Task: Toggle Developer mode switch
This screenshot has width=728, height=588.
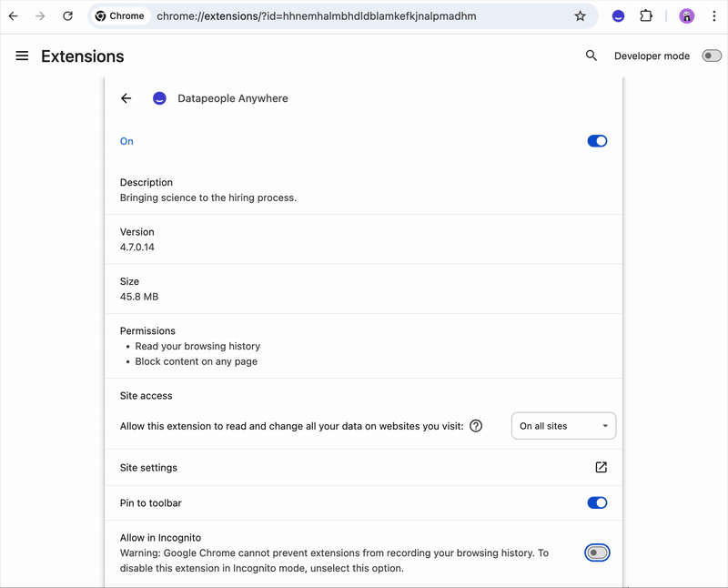Action: click(712, 56)
